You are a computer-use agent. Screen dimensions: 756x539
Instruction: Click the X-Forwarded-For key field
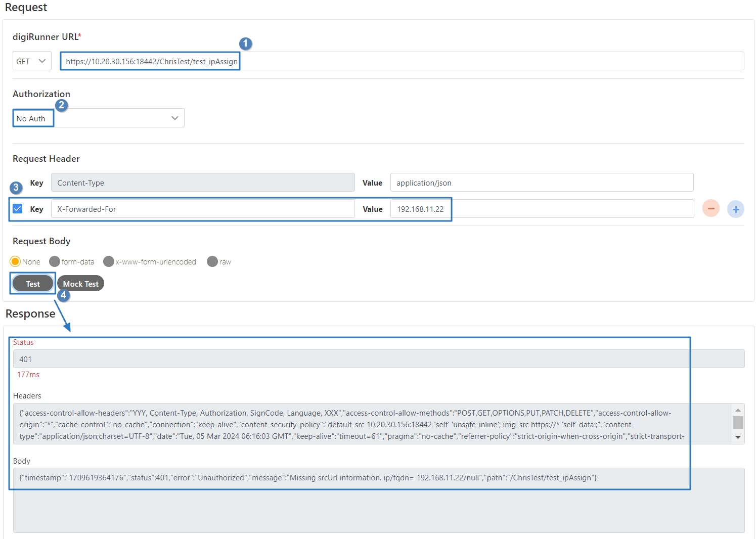[x=202, y=209]
